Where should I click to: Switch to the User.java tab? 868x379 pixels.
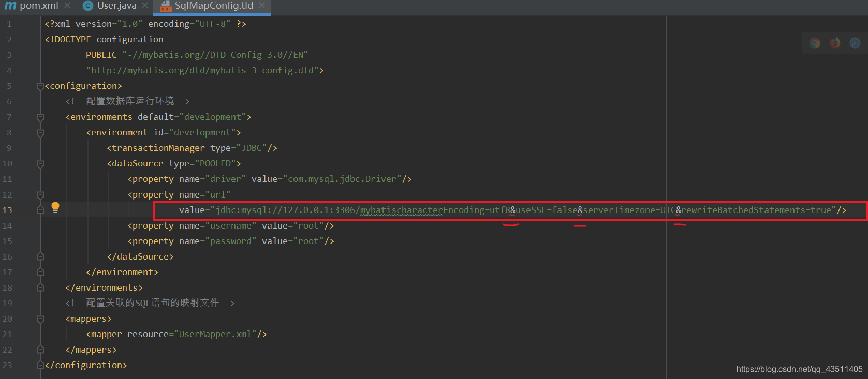point(116,6)
